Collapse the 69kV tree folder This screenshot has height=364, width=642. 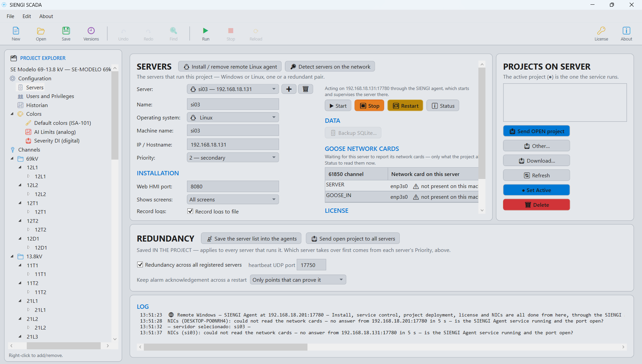pyautogui.click(x=12, y=159)
